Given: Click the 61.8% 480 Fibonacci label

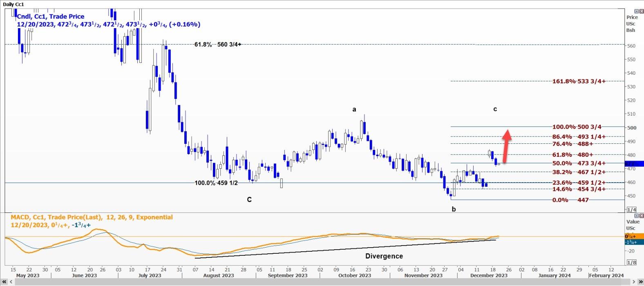Looking at the screenshot, I should pos(572,155).
